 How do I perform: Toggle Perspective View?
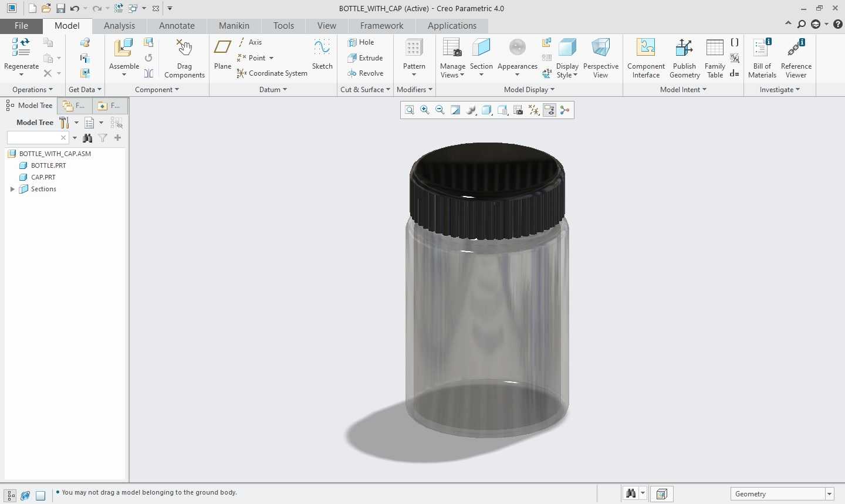click(x=600, y=58)
